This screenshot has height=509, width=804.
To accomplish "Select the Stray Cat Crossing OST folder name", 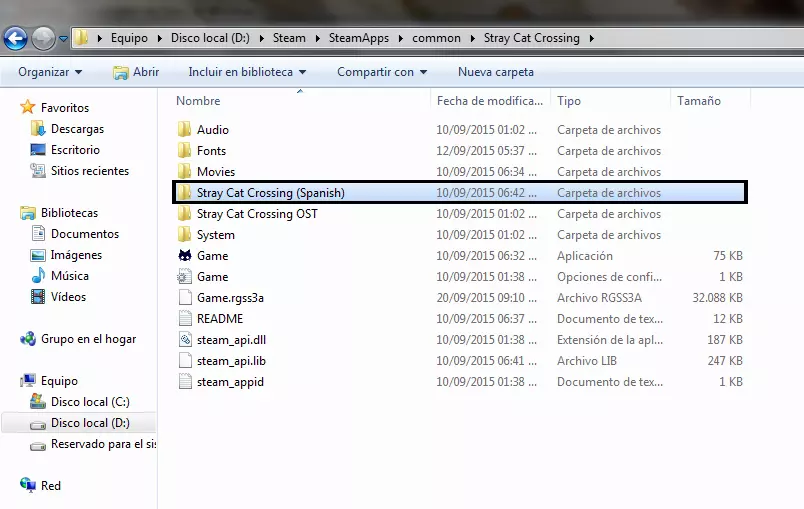I will tap(257, 214).
